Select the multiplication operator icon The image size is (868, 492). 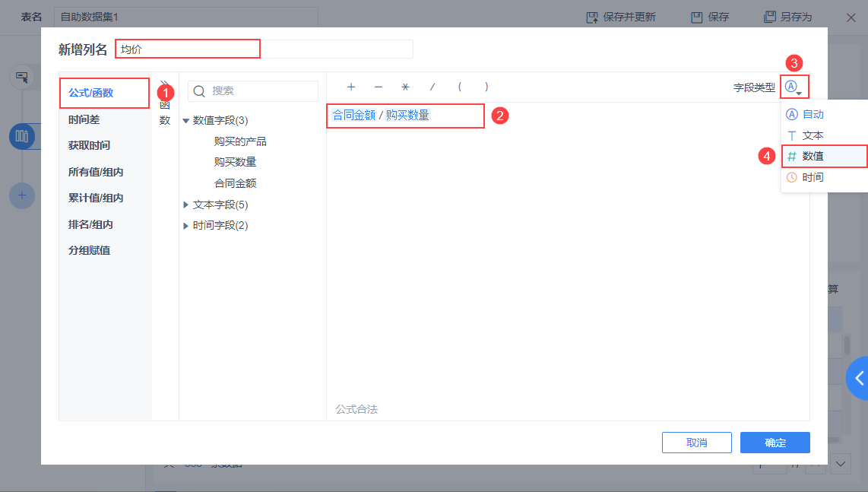(405, 87)
